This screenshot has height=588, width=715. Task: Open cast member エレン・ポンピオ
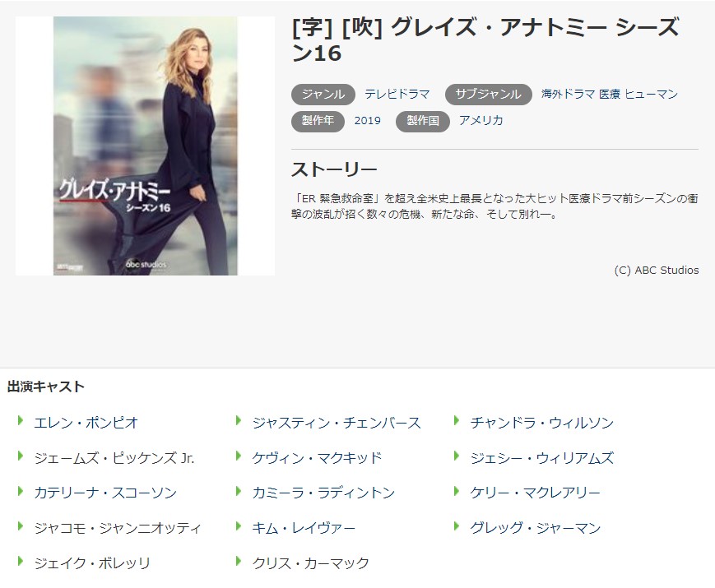click(86, 423)
